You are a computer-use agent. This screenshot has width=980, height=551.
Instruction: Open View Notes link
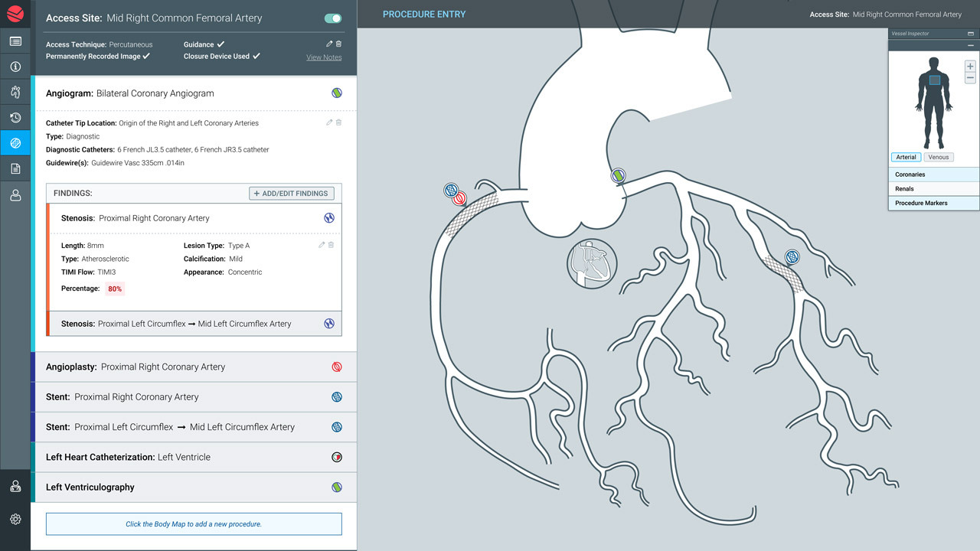click(x=324, y=57)
